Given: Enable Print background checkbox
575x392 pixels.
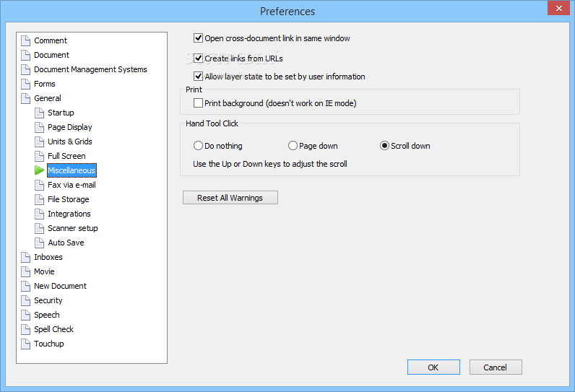Looking at the screenshot, I should click(198, 103).
